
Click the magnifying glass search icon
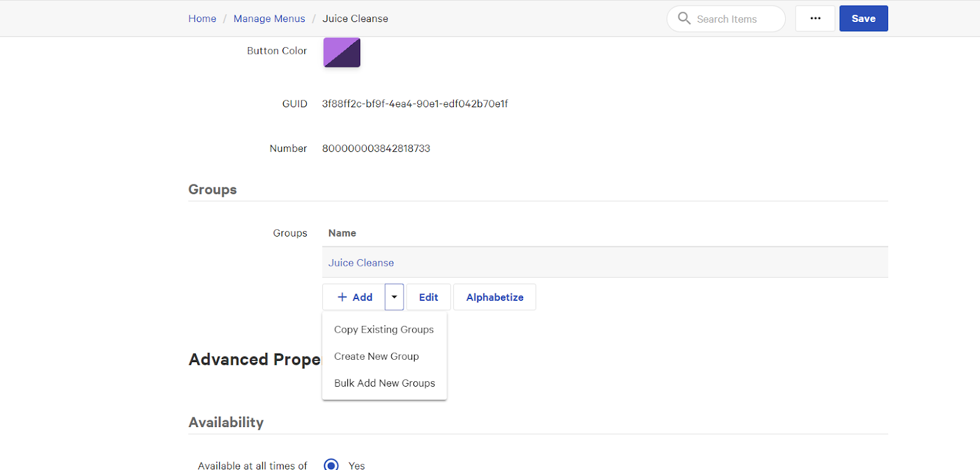(684, 18)
